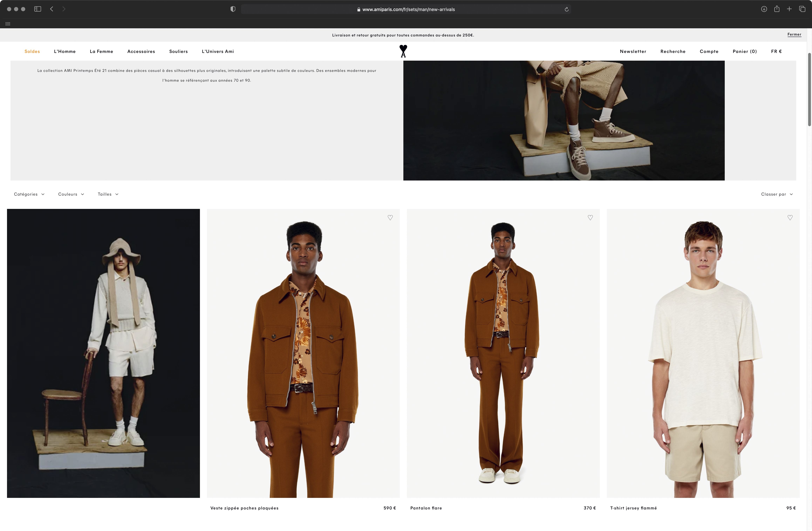Open the L'Homme menu

(x=65, y=52)
